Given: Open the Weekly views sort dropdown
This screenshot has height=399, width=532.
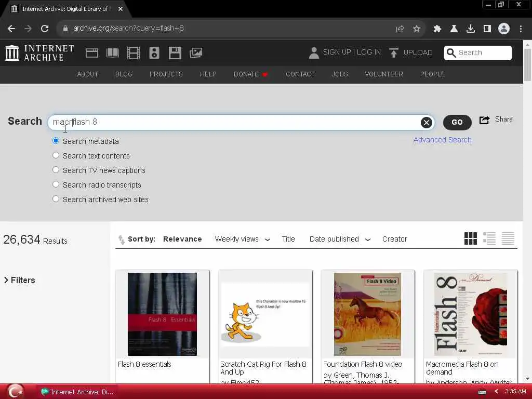Looking at the screenshot, I should coord(242,239).
